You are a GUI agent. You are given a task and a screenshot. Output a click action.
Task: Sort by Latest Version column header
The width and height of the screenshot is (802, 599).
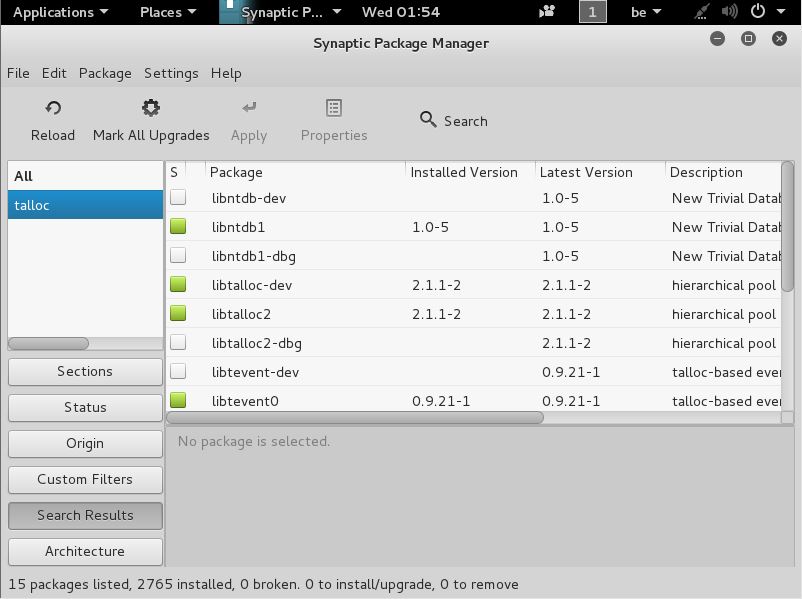[x=600, y=172]
